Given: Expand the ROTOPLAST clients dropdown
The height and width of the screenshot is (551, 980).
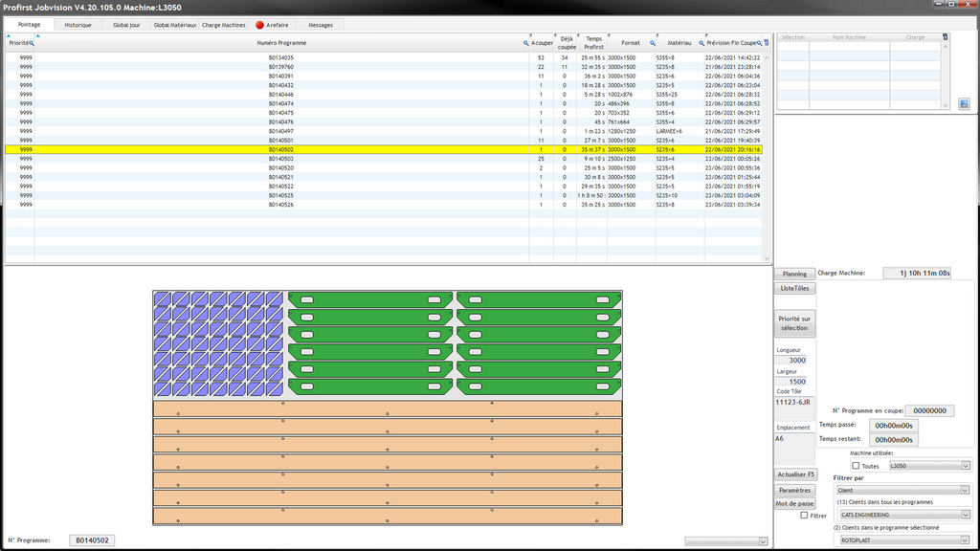Looking at the screenshot, I should (x=904, y=540).
